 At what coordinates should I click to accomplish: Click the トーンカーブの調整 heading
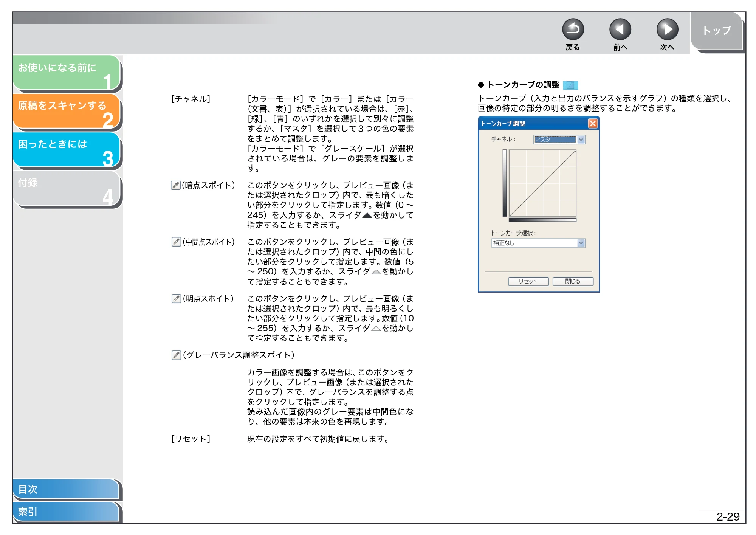click(x=523, y=85)
